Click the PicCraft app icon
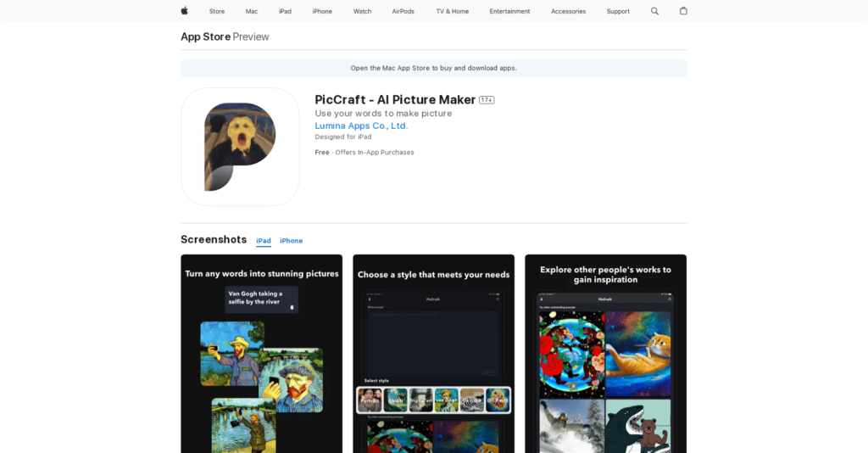The image size is (868, 453). (x=240, y=147)
